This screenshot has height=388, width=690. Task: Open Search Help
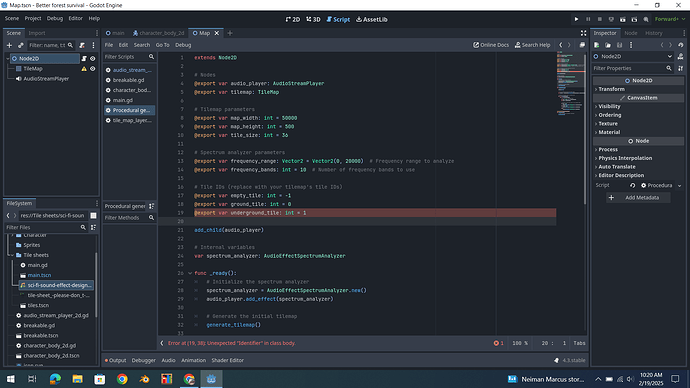[x=532, y=45]
